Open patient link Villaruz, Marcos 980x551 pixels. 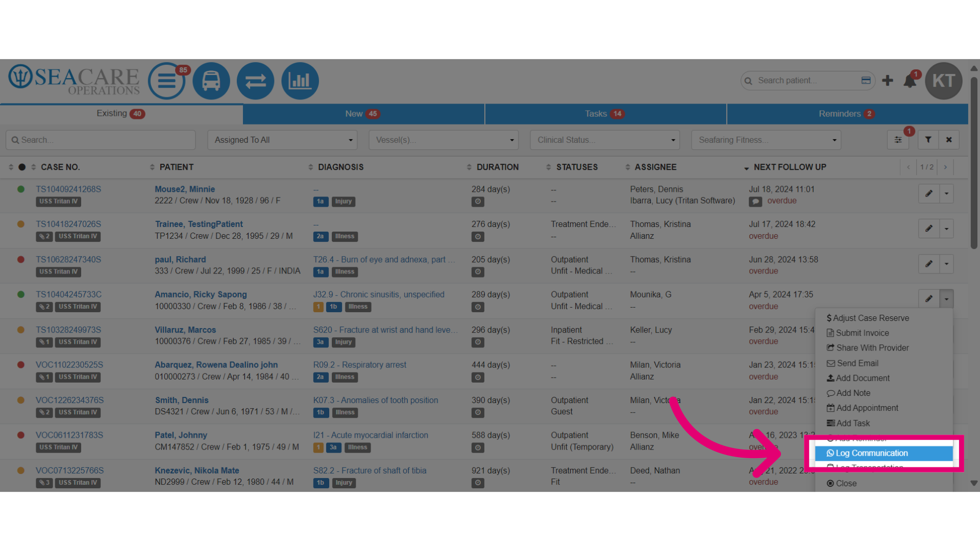point(185,330)
